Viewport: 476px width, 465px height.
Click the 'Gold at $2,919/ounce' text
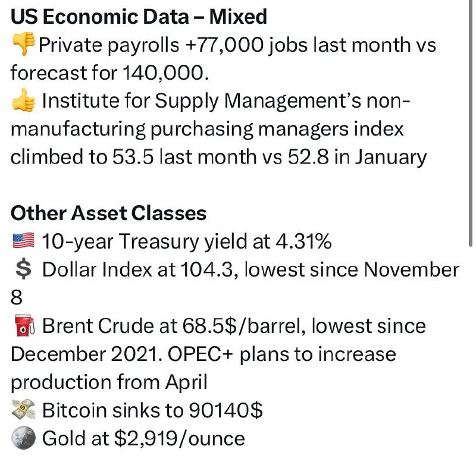[x=143, y=438]
